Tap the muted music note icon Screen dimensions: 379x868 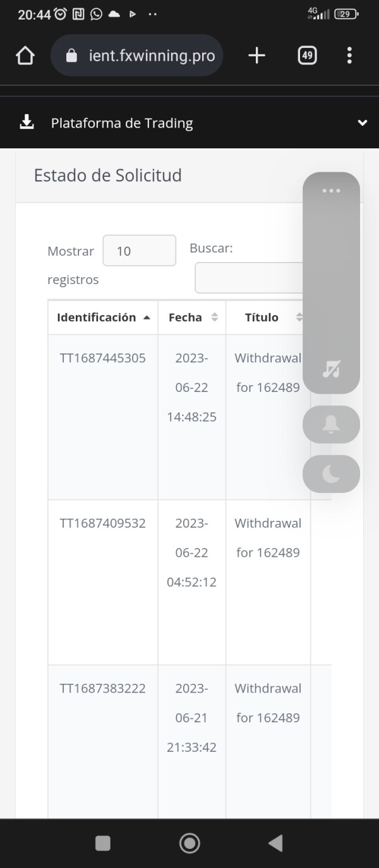tap(331, 369)
